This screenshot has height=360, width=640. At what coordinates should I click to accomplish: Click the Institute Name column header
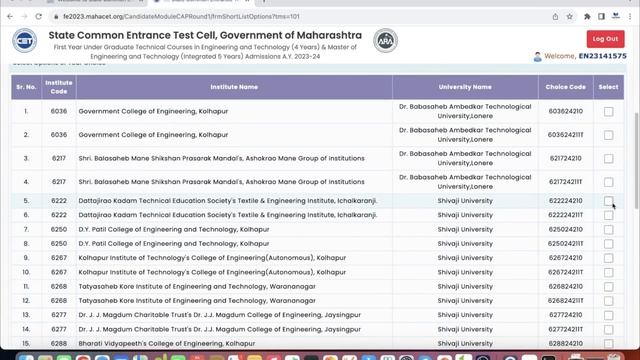[234, 87]
